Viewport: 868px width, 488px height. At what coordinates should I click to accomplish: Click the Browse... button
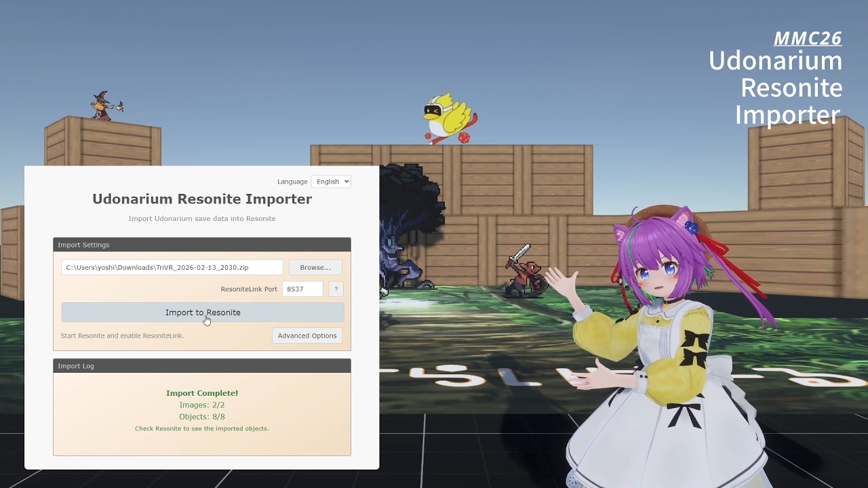pos(315,267)
